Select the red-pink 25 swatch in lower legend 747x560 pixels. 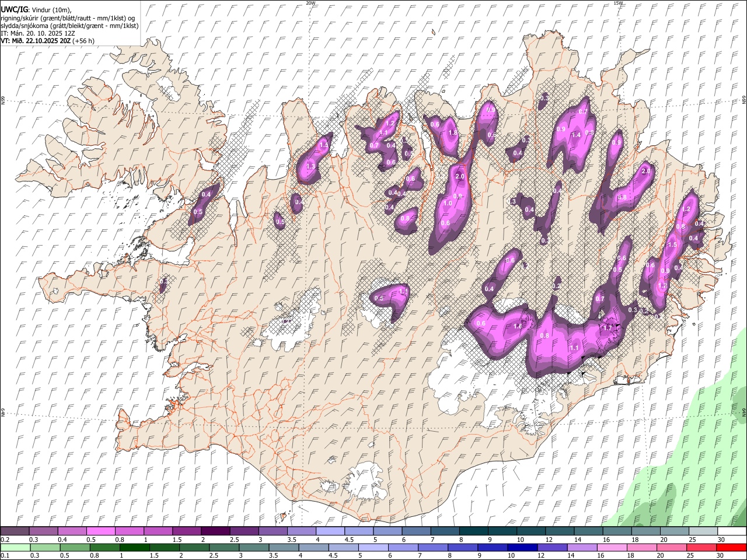(x=701, y=548)
